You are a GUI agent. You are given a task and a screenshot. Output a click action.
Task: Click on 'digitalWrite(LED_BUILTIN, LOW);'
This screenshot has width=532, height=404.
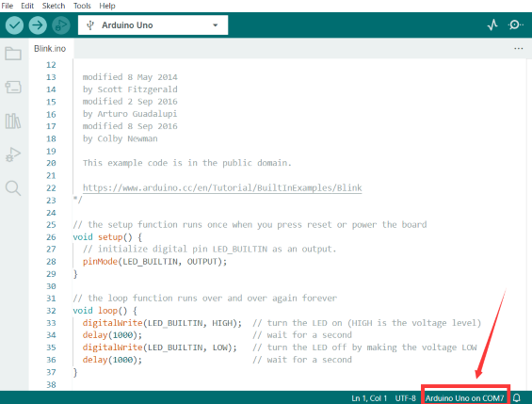pyautogui.click(x=160, y=347)
